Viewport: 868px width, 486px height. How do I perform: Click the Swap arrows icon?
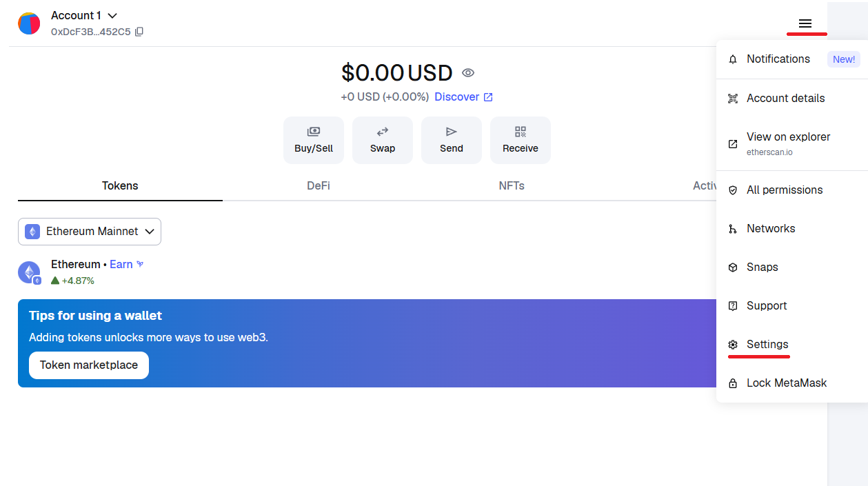point(383,132)
